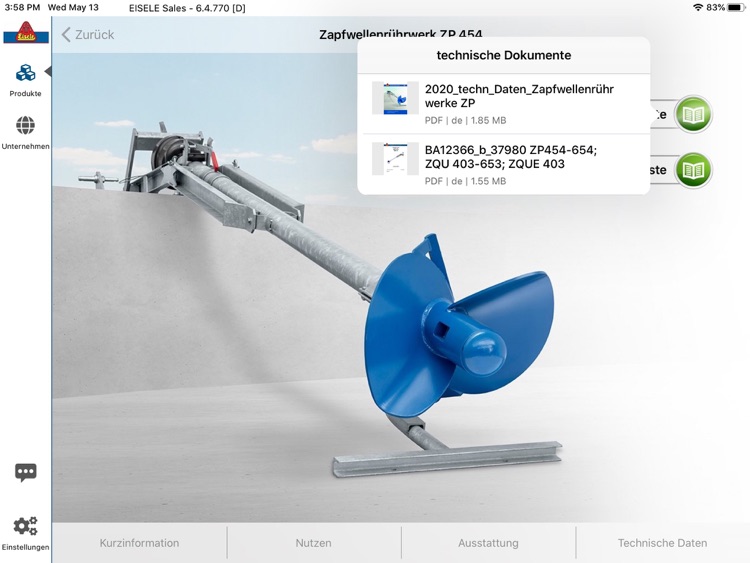
Task: Click upper green book documents button
Action: pyautogui.click(x=693, y=114)
